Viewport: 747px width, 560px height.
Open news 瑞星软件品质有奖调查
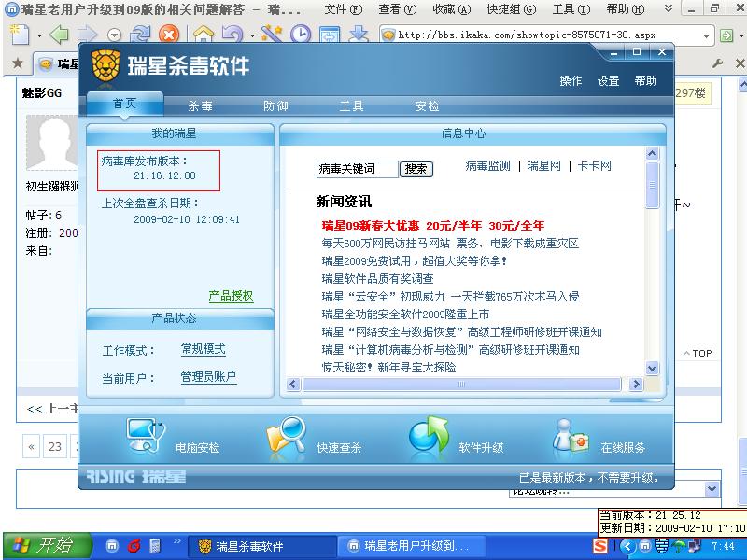click(377, 278)
